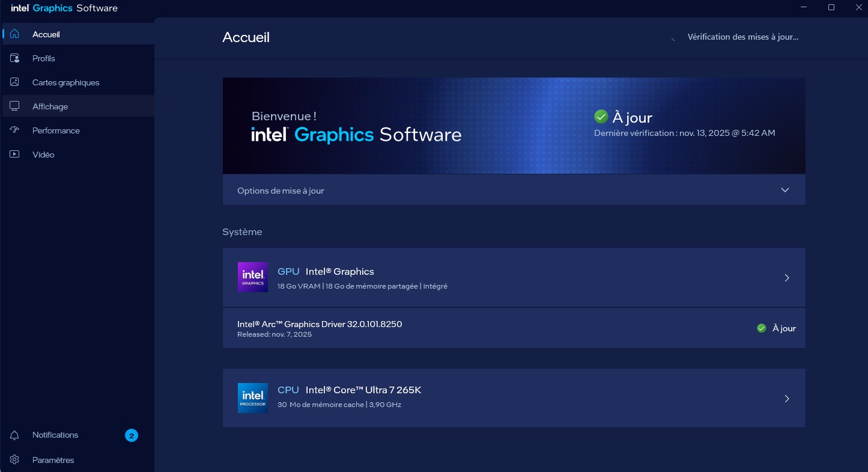Click the Vérification des mises à jour text
The height and width of the screenshot is (472, 868).
point(742,37)
